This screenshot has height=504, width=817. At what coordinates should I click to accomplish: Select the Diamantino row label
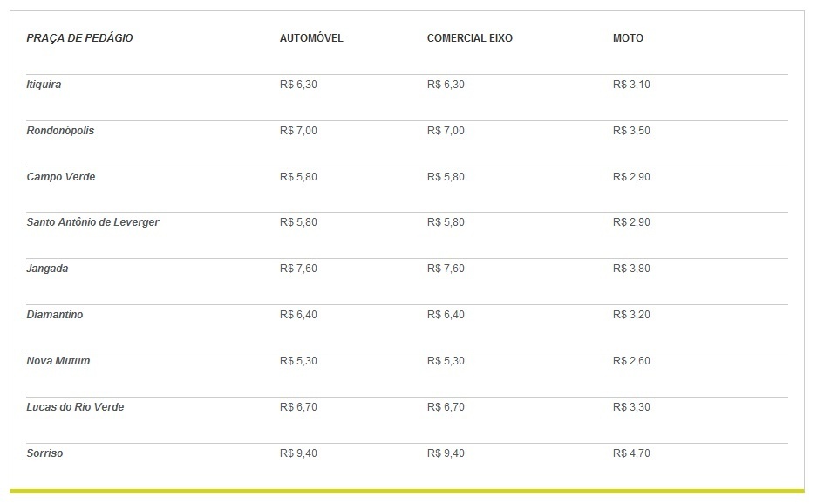(x=55, y=315)
